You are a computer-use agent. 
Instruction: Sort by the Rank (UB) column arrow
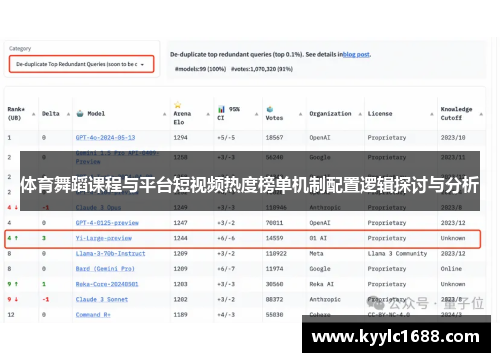(x=33, y=114)
